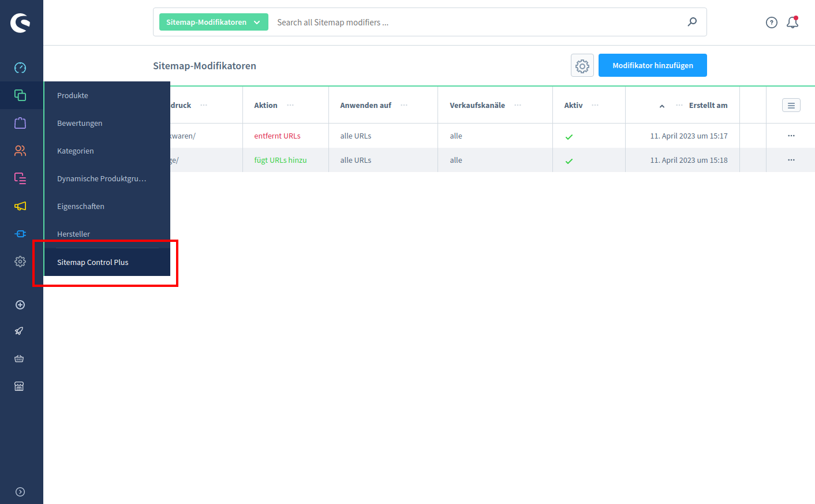Open the context menu for the fügt URLs hinzu row
The image size is (815, 504).
coord(791,160)
